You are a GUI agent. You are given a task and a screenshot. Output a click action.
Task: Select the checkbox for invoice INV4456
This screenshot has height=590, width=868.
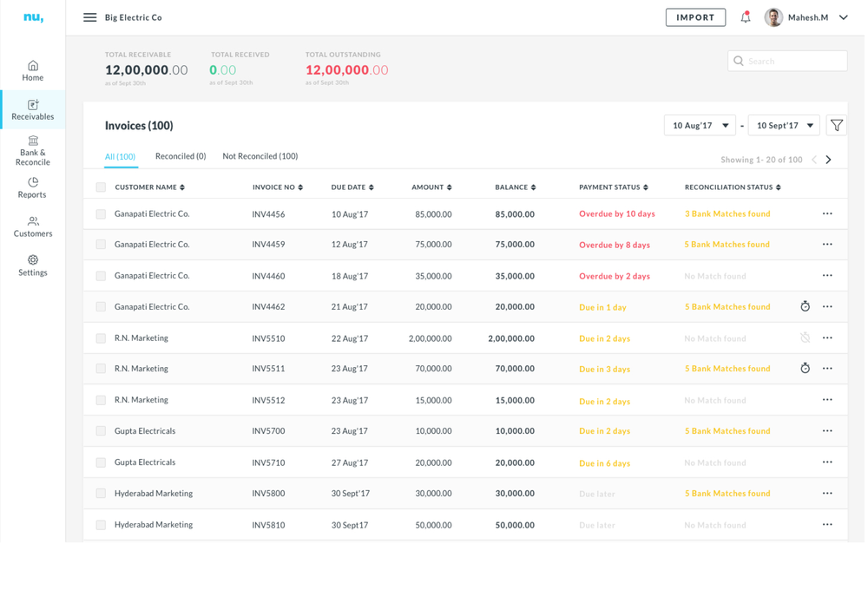101,214
